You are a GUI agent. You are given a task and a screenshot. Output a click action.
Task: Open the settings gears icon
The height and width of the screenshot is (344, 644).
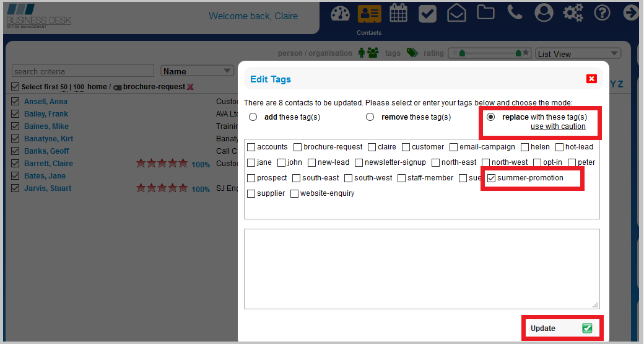point(573,13)
